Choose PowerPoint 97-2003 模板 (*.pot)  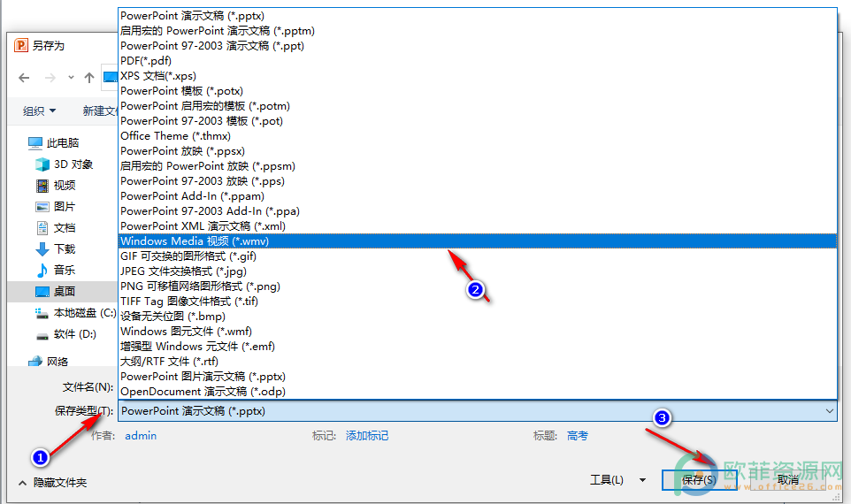tap(478, 121)
